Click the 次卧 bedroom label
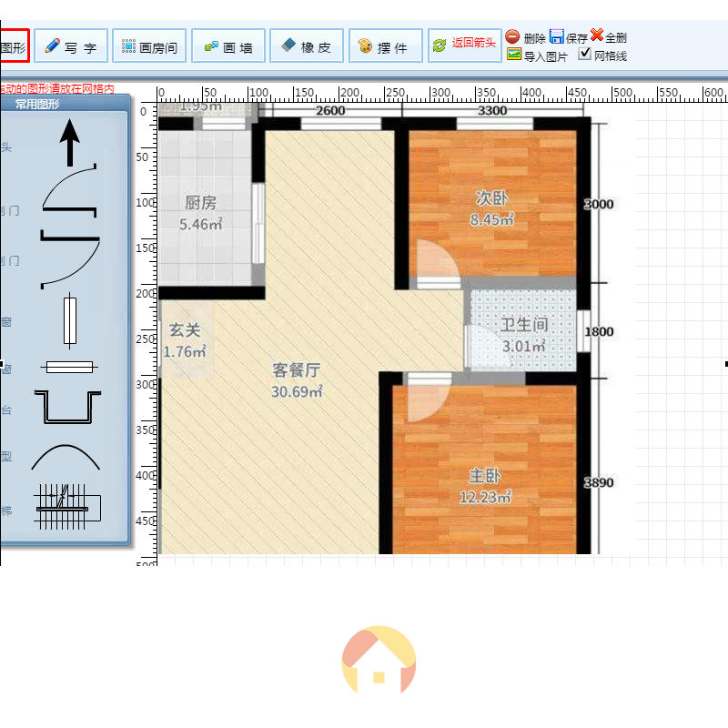The height and width of the screenshot is (728, 728). 491,197
